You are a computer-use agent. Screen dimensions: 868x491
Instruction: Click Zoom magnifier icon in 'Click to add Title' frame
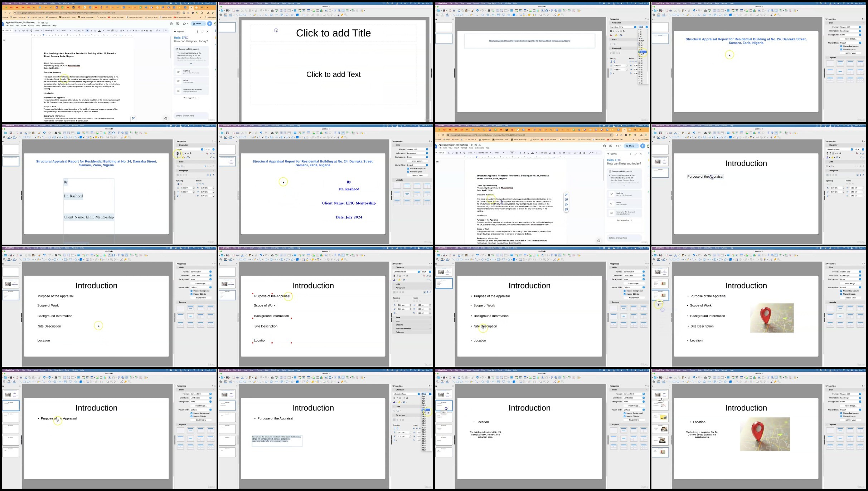pos(221,15)
